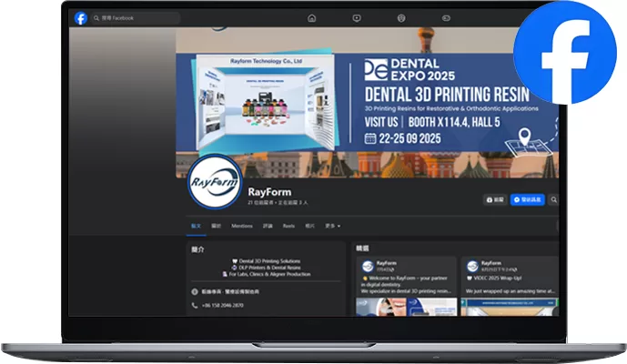Click RayForm avatar on the VIDEC post
Screen dimensions: 627x364
472,266
